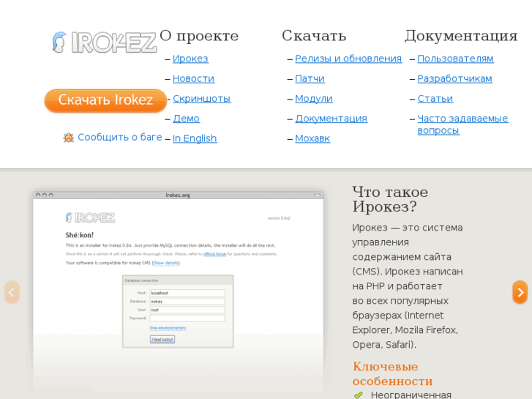Click the О проекте heading
The width and height of the screenshot is (532, 399).
tap(199, 36)
